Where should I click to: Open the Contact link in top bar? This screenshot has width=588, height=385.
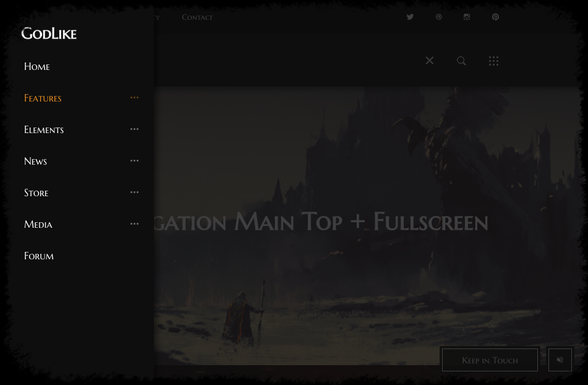197,17
